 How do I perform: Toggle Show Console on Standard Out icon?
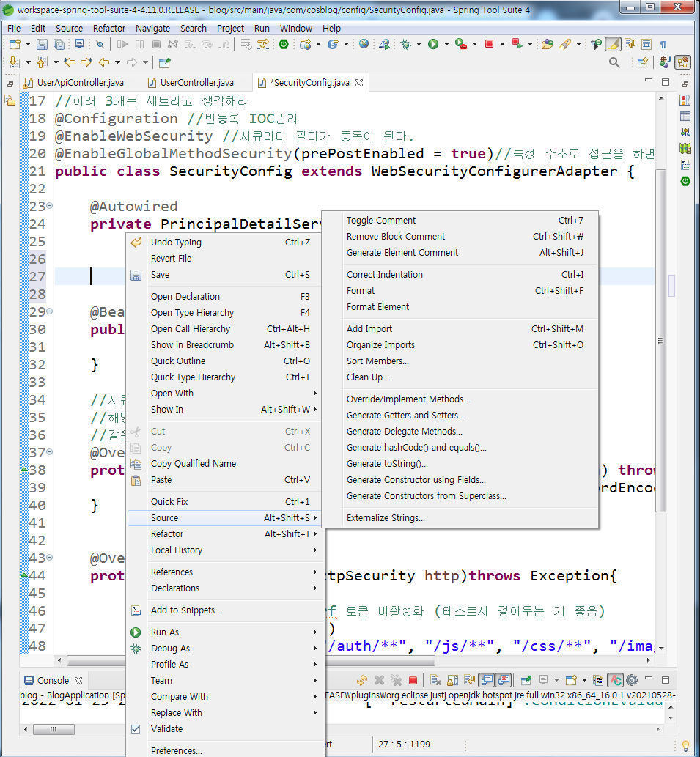point(487,680)
